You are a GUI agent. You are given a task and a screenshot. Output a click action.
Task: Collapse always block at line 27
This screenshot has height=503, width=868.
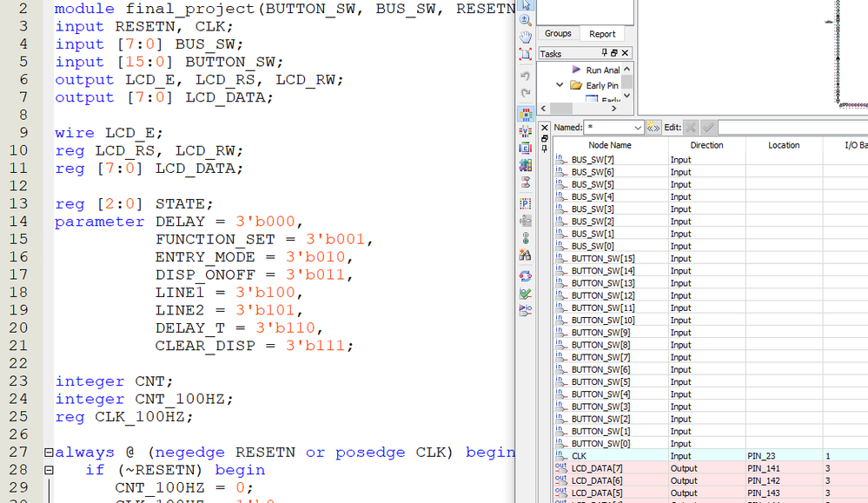click(x=49, y=453)
